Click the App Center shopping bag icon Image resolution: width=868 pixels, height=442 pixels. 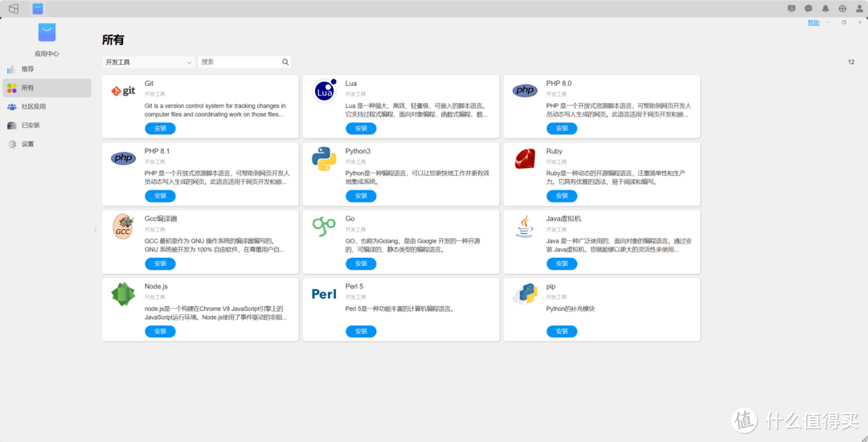tap(47, 33)
